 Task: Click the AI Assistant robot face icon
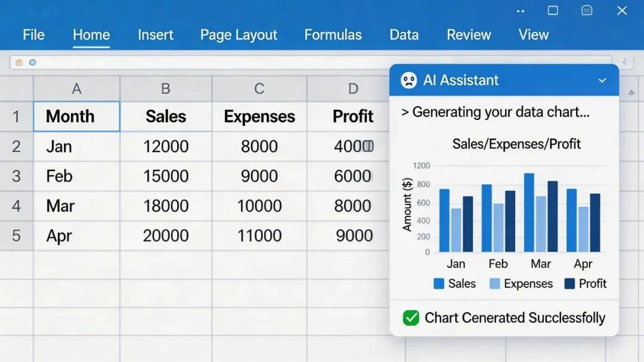(408, 81)
